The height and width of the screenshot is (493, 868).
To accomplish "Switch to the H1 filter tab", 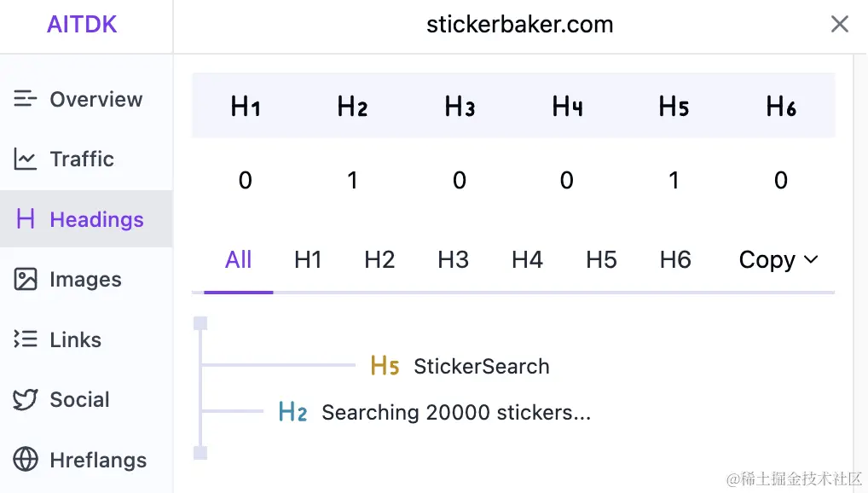I will tap(308, 260).
